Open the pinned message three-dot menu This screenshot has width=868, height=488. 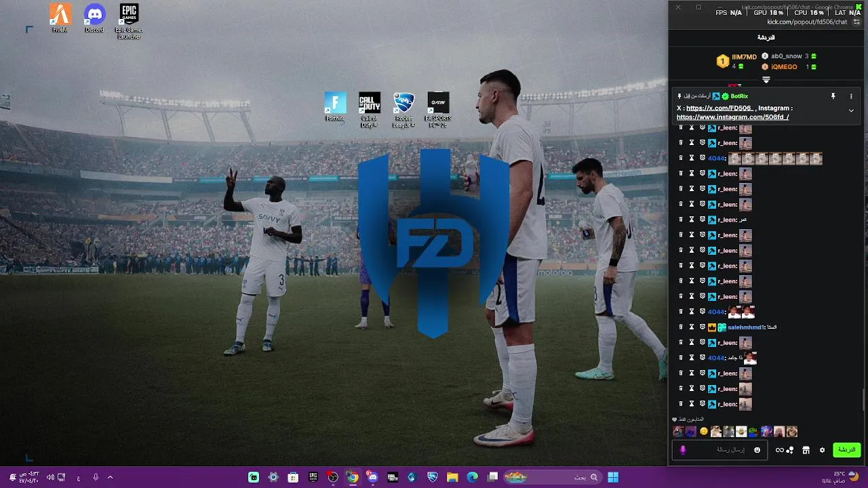tap(851, 96)
